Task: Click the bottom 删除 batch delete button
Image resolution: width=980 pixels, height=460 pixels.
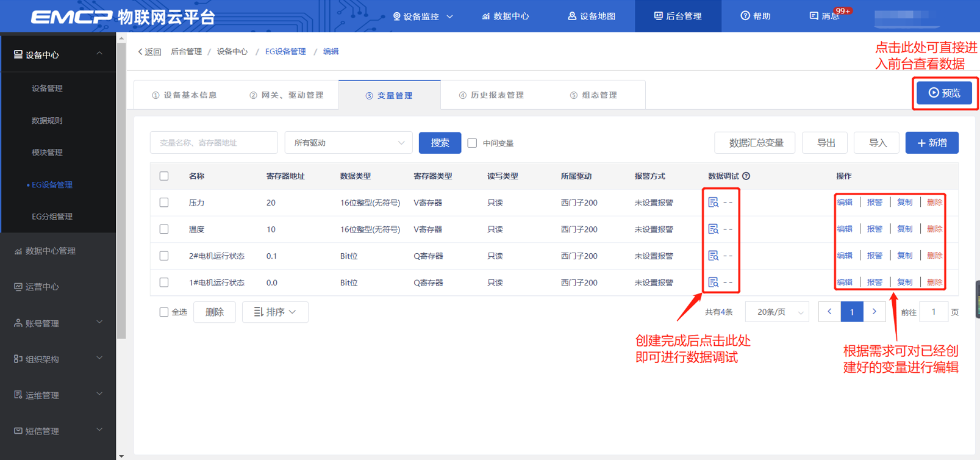Action: [215, 312]
